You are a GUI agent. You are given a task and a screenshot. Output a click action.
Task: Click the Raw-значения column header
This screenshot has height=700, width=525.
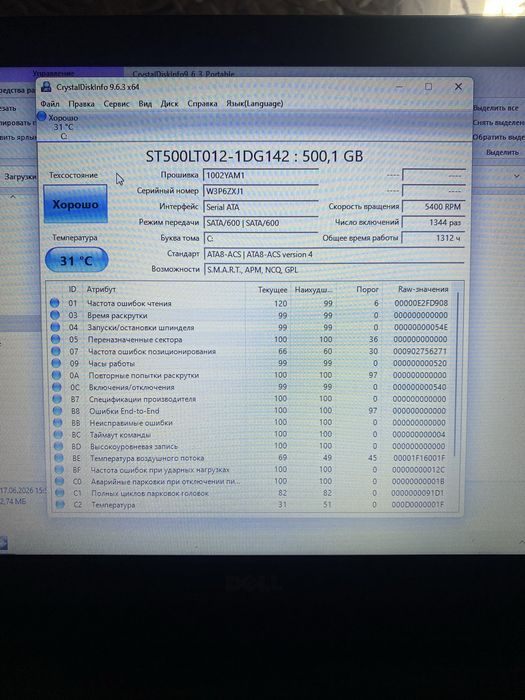pos(422,289)
